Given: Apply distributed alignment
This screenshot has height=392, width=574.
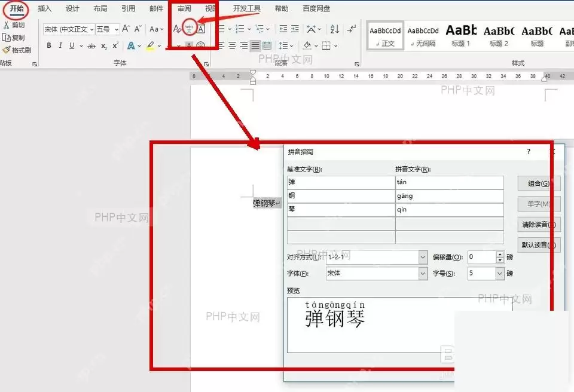Looking at the screenshot, I should tap(267, 45).
